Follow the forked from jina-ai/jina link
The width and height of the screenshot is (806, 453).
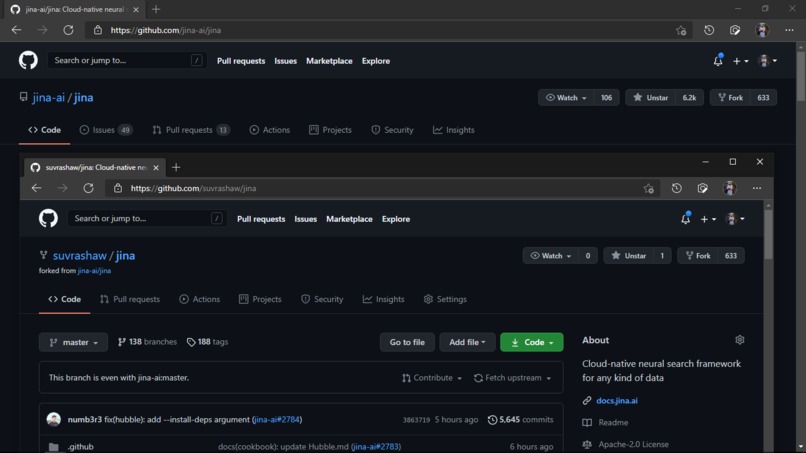(x=94, y=270)
